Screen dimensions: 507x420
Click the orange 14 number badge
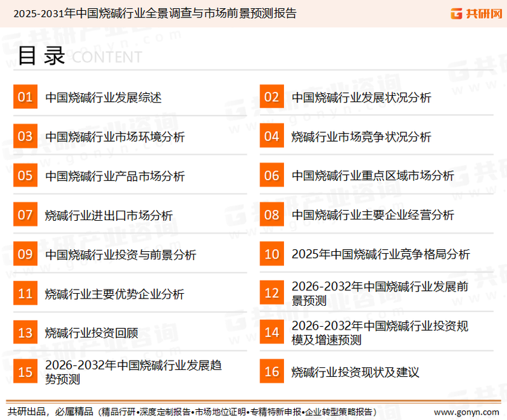coord(272,332)
